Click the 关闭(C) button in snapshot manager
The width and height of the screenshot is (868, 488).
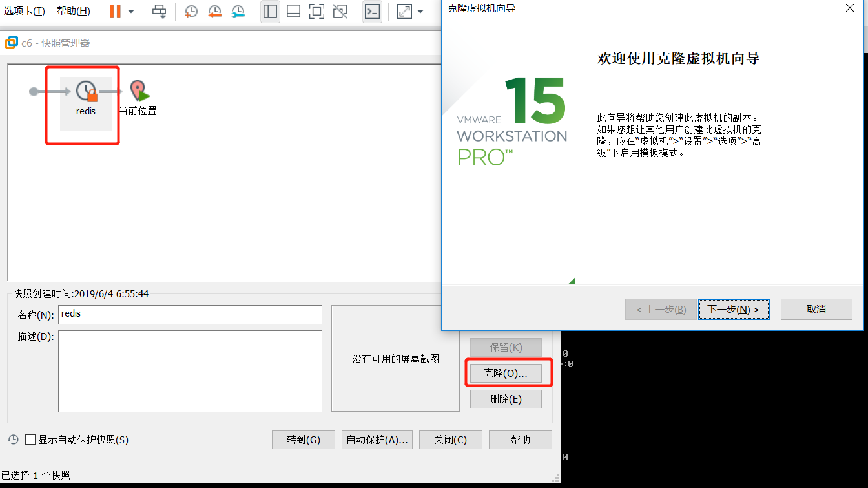451,440
